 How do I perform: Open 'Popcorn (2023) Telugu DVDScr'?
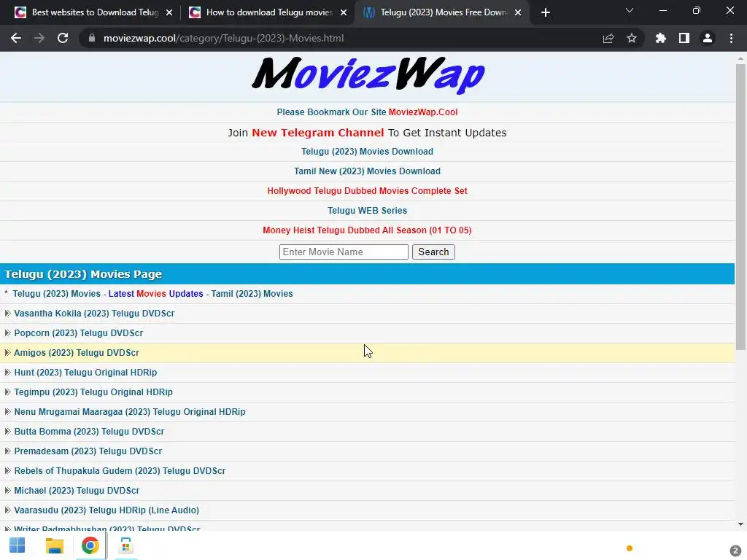[79, 333]
